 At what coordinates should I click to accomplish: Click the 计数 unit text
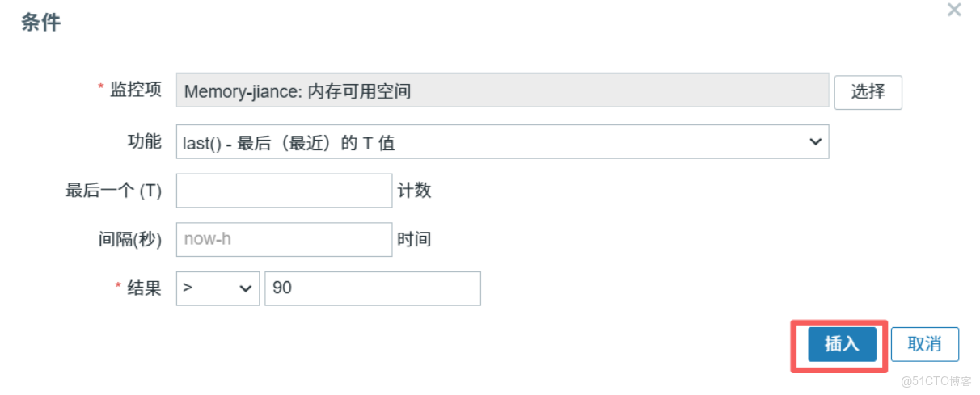pyautogui.click(x=414, y=191)
